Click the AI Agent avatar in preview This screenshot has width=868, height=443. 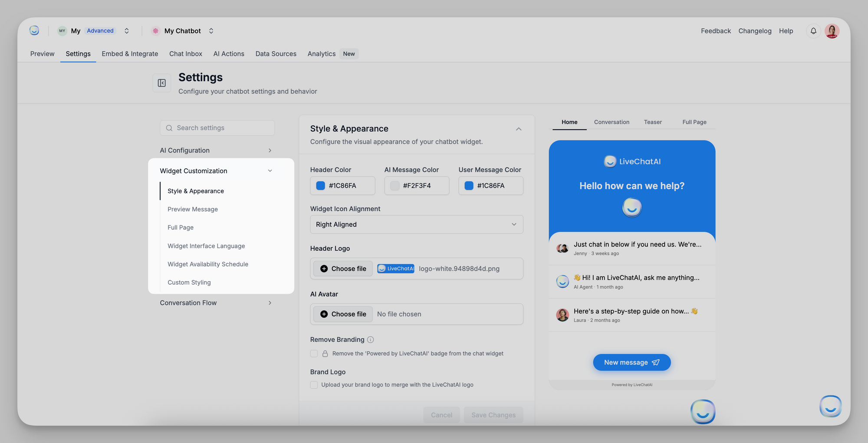pyautogui.click(x=562, y=282)
